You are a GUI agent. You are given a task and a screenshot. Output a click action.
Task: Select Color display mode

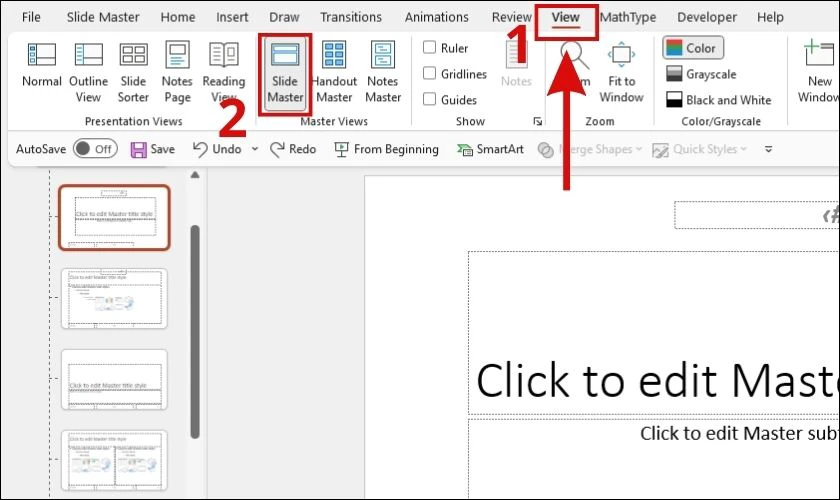(693, 48)
